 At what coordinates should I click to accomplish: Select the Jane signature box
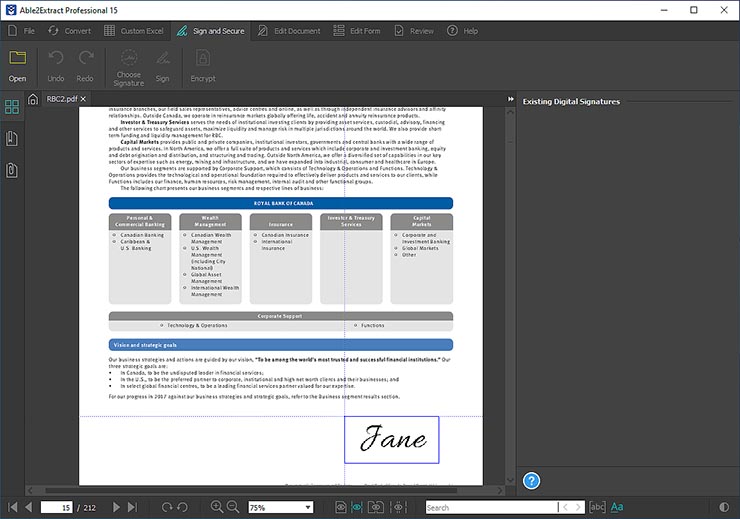tap(391, 439)
